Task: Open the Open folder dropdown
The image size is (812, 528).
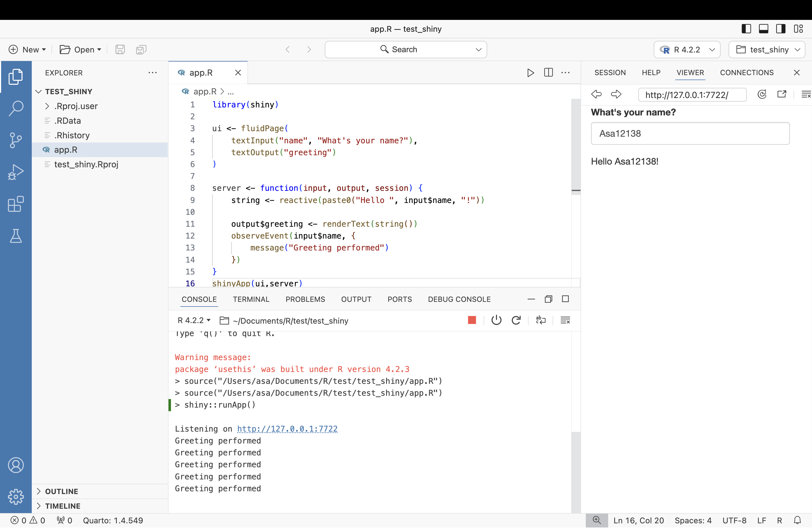Action: pyautogui.click(x=81, y=49)
